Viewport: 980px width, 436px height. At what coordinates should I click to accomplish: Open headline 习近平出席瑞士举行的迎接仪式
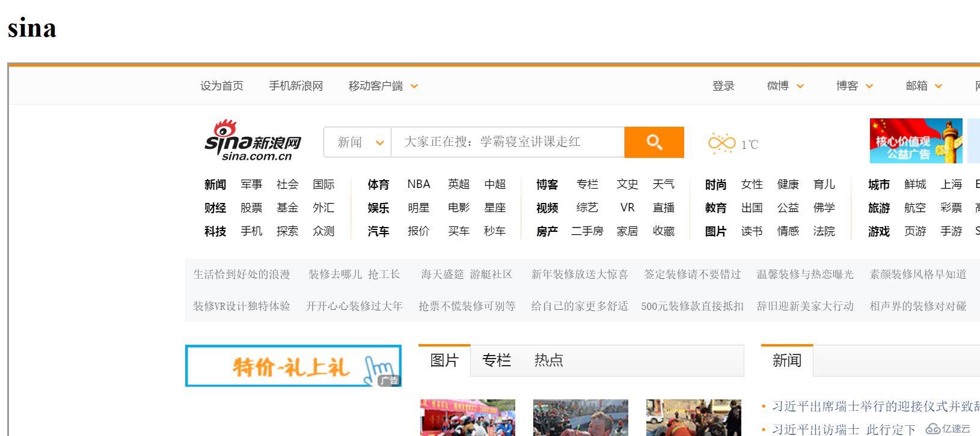[x=876, y=407]
